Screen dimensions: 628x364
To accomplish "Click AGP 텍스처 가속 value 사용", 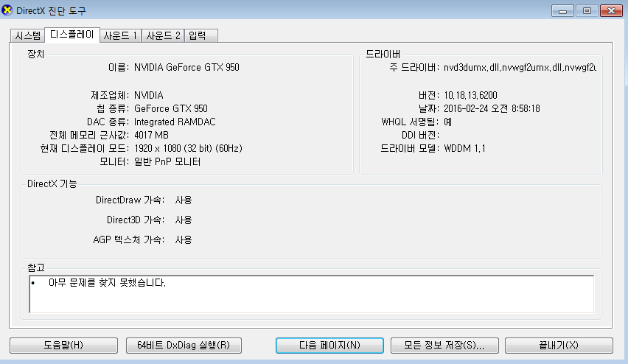I will coord(184,239).
